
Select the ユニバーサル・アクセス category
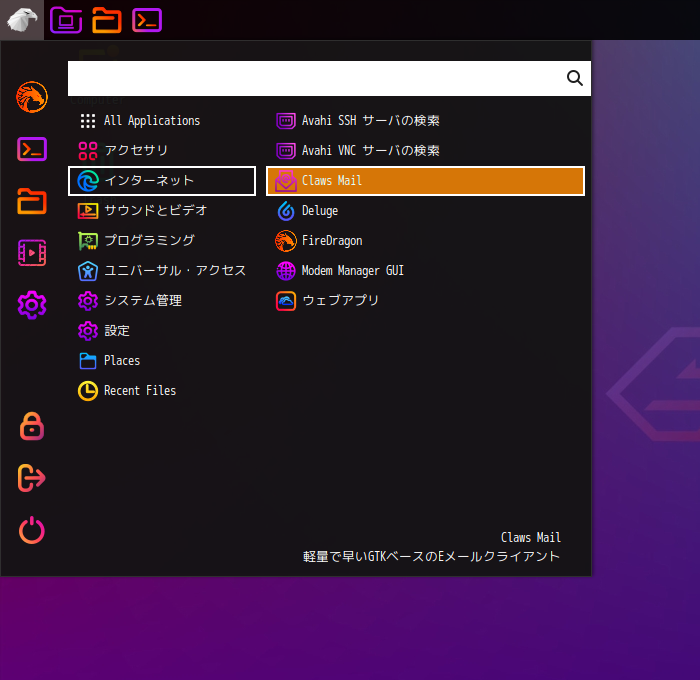tap(162, 271)
